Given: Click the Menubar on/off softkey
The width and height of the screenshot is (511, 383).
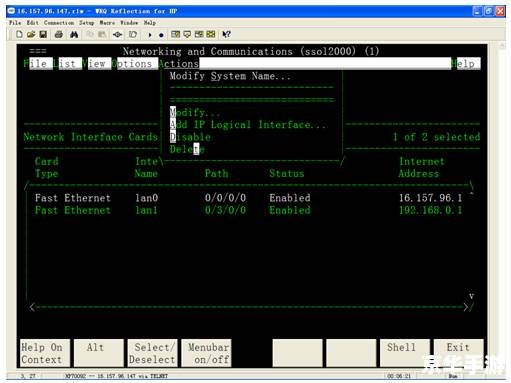Looking at the screenshot, I should pyautogui.click(x=206, y=353).
